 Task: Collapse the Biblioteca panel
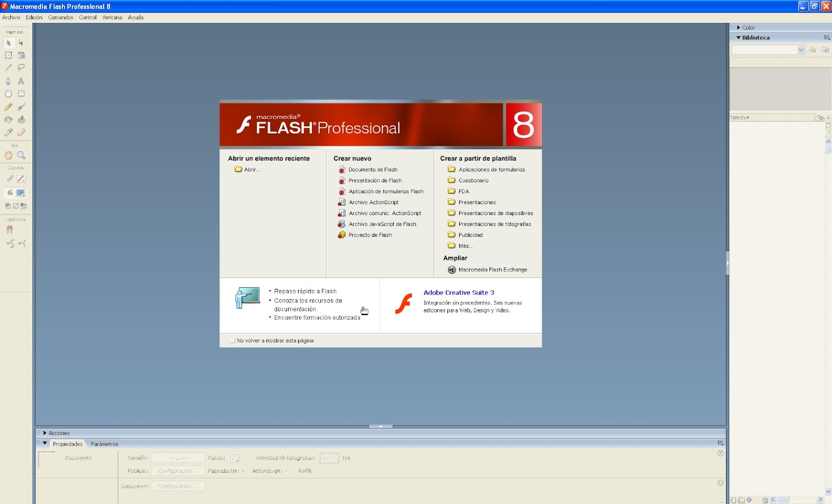[739, 37]
